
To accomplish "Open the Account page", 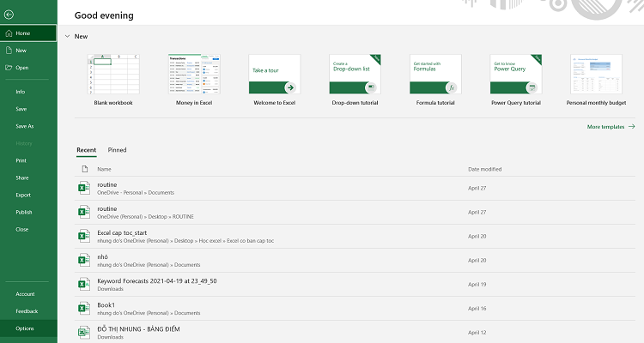I will (x=25, y=294).
